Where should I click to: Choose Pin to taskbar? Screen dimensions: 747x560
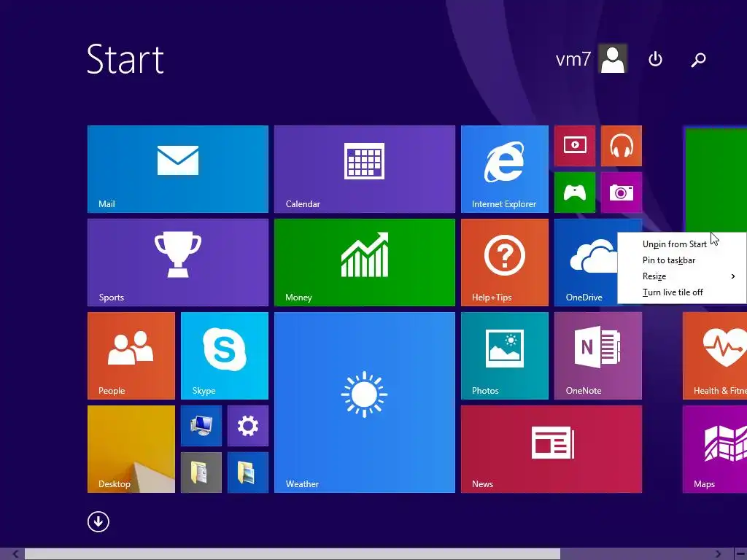point(682,260)
